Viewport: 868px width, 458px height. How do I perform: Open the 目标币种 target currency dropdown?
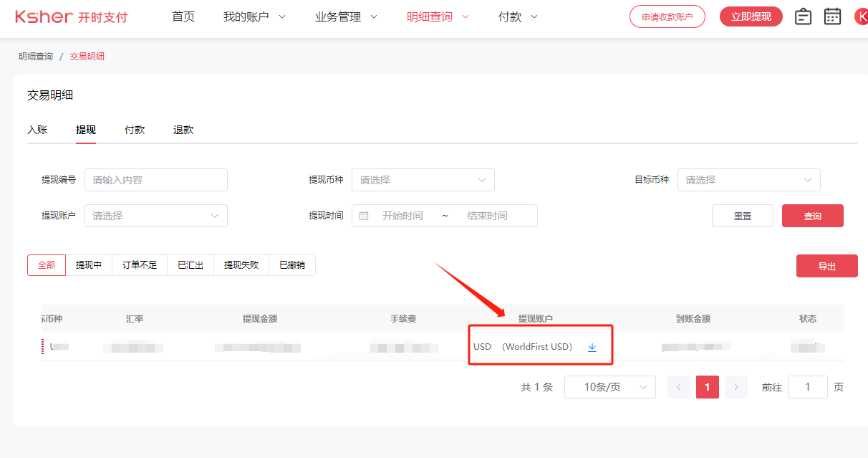click(x=748, y=180)
